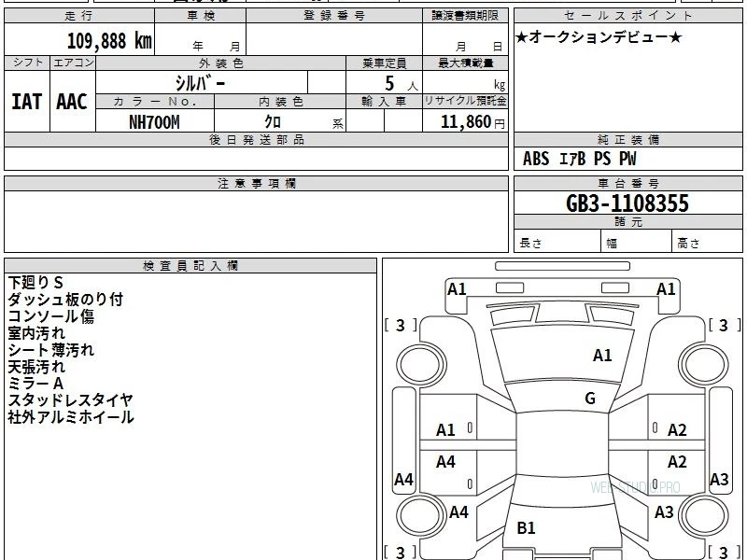The width and height of the screenshot is (747, 560).
Task: Click the 登録番号 header cell
Action: coord(334,16)
